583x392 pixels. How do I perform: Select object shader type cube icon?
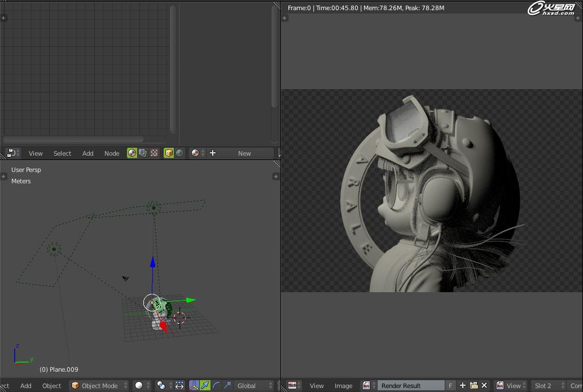click(169, 153)
